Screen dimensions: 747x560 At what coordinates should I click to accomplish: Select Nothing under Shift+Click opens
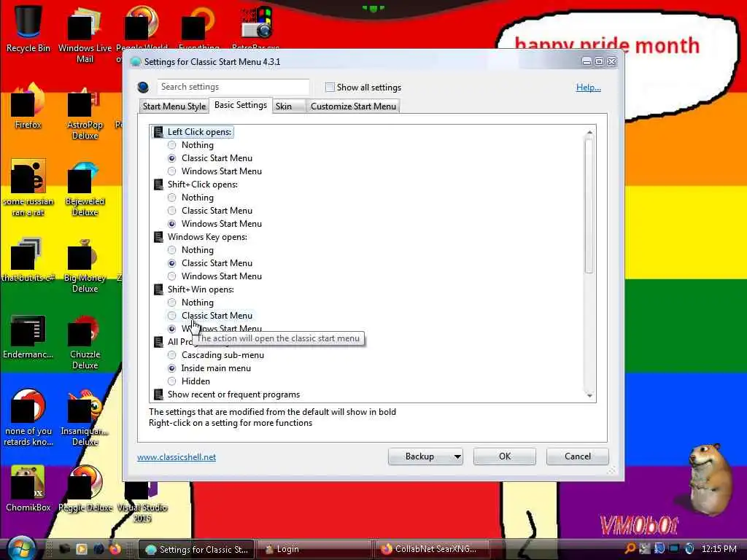[172, 197]
